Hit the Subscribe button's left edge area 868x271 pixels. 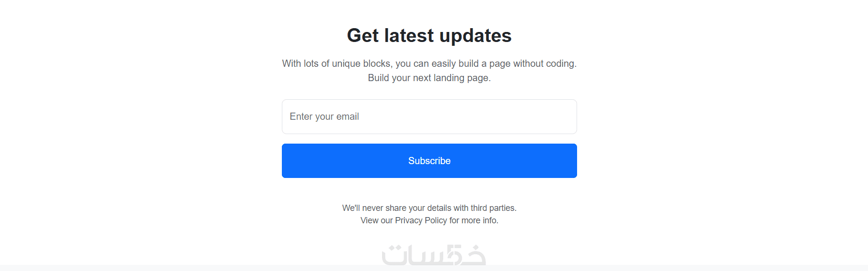tap(296, 161)
